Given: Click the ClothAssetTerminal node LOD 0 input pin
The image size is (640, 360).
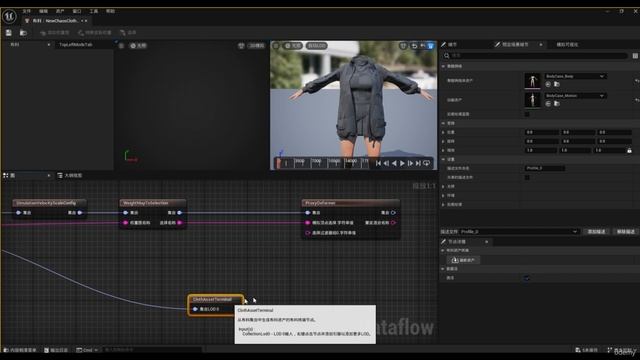Looking at the screenshot, I should point(195,309).
